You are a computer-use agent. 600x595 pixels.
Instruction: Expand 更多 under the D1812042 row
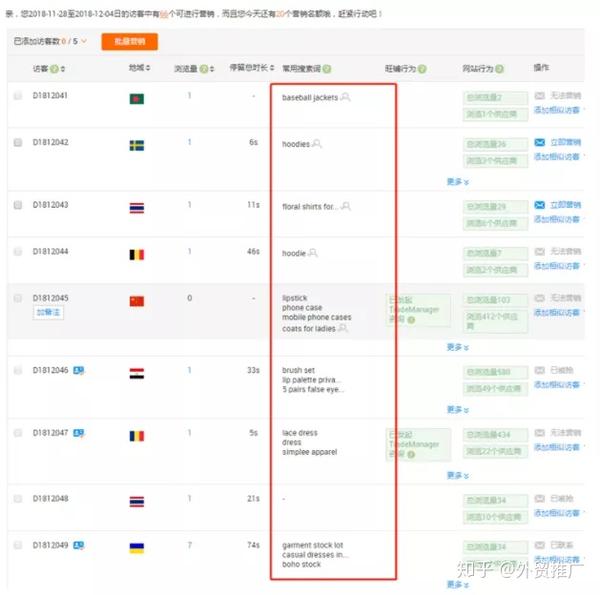[x=458, y=181]
